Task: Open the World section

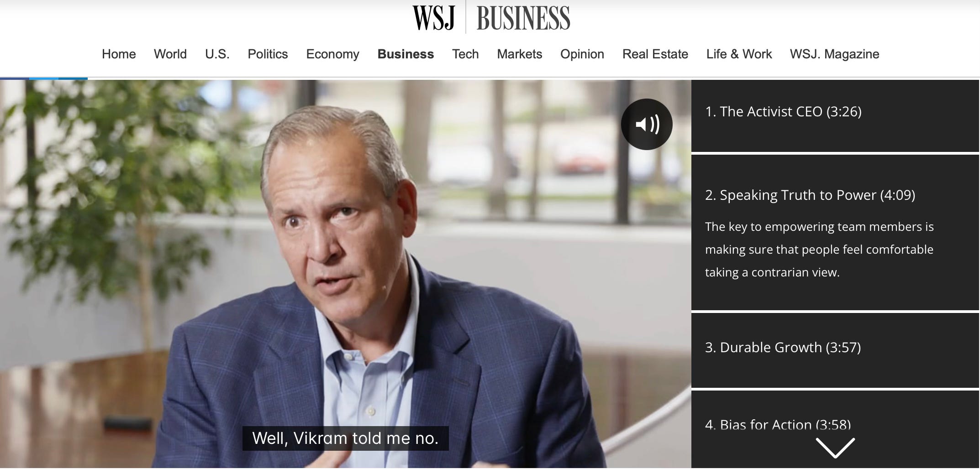Action: point(170,54)
